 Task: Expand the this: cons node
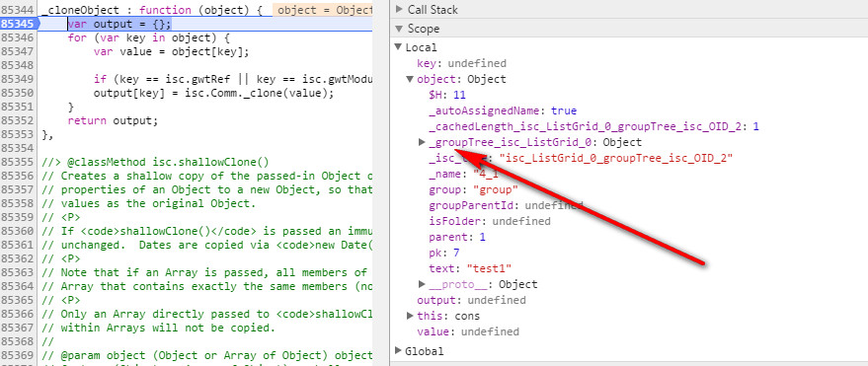(410, 317)
